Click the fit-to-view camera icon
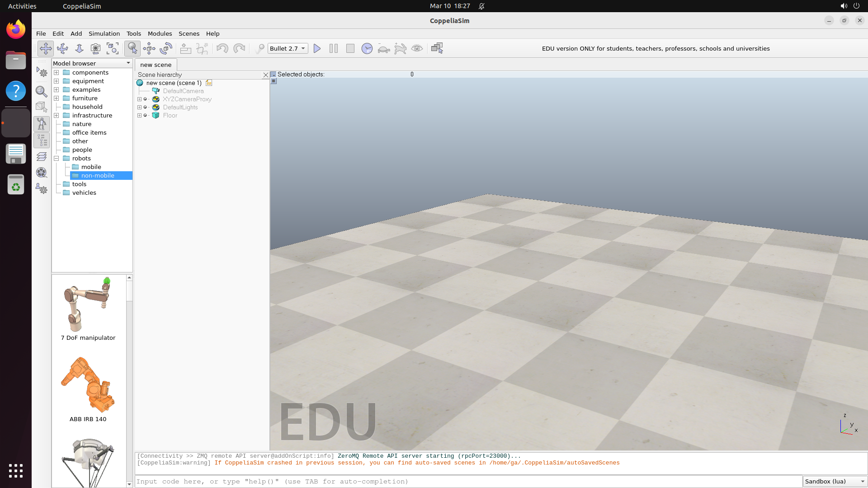This screenshot has height=488, width=868. pyautogui.click(x=113, y=48)
